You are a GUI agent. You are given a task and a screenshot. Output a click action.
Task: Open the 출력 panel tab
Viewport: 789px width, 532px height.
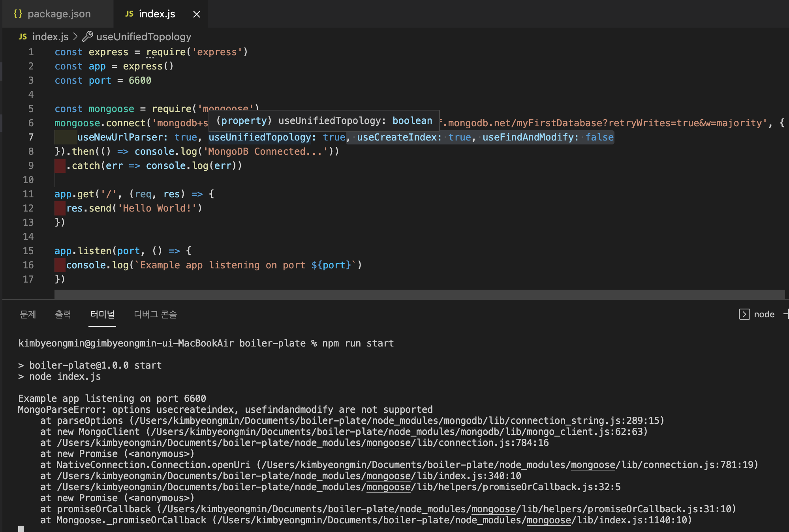coord(63,315)
